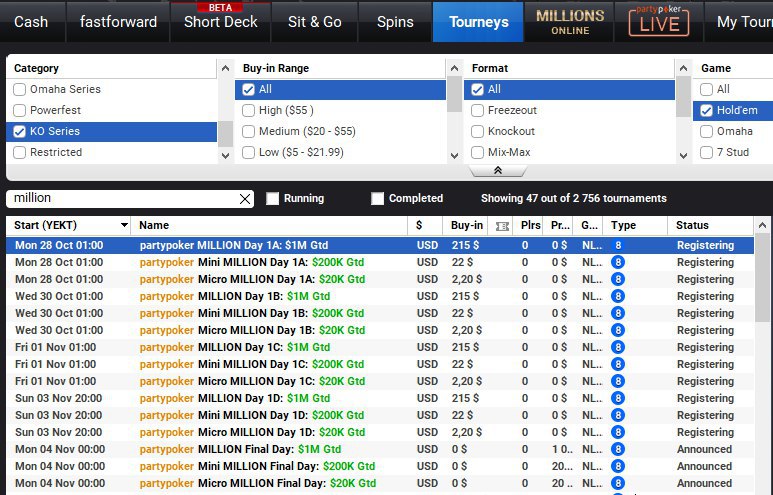Viewport: 773px width, 495px height.
Task: Check the High ($55) buy-in option
Action: tap(248, 110)
